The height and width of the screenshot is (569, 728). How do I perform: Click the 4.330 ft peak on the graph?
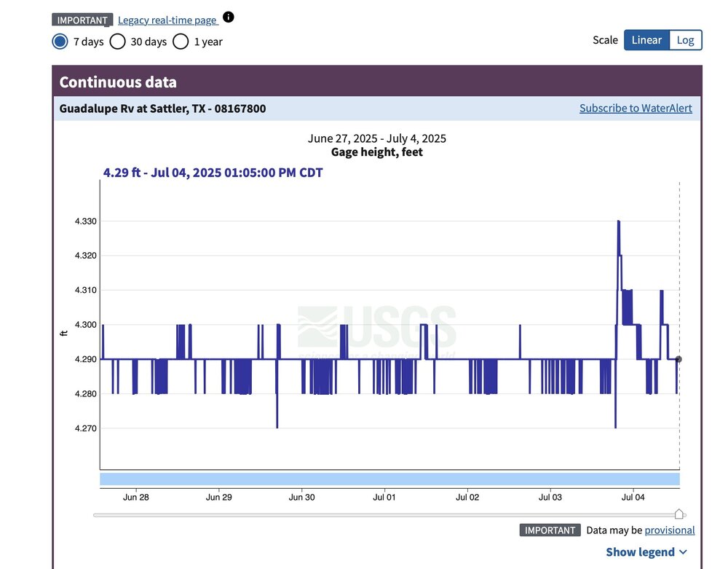point(618,221)
